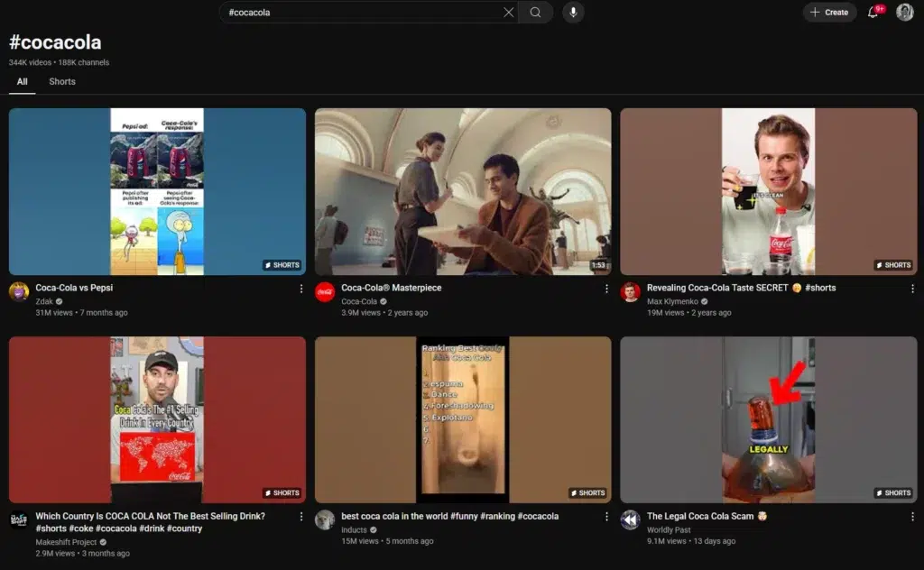Viewport: 924px width, 570px height.
Task: Play the Which Country COCA COLA video thumbnail
Action: coord(157,420)
